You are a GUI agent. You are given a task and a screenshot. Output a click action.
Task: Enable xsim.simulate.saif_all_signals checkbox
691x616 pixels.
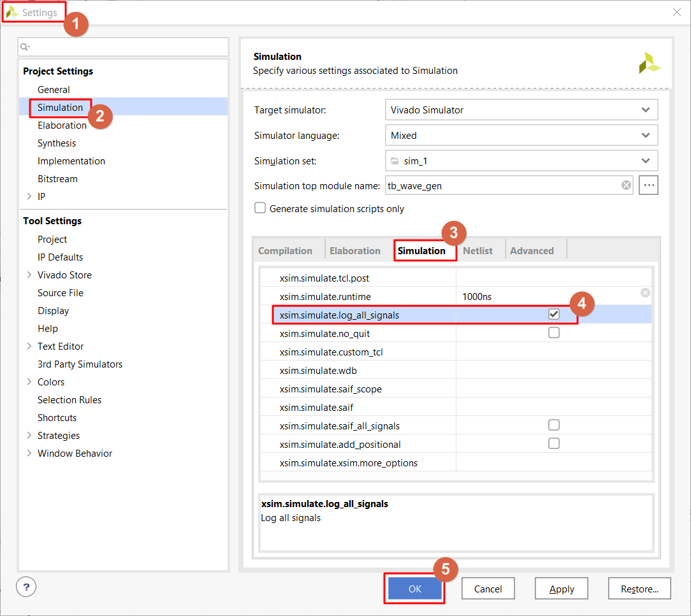tap(554, 426)
